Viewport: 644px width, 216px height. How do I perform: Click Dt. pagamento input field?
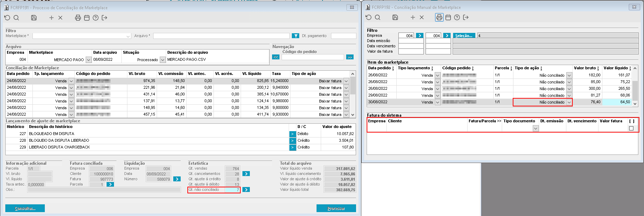tap(343, 36)
